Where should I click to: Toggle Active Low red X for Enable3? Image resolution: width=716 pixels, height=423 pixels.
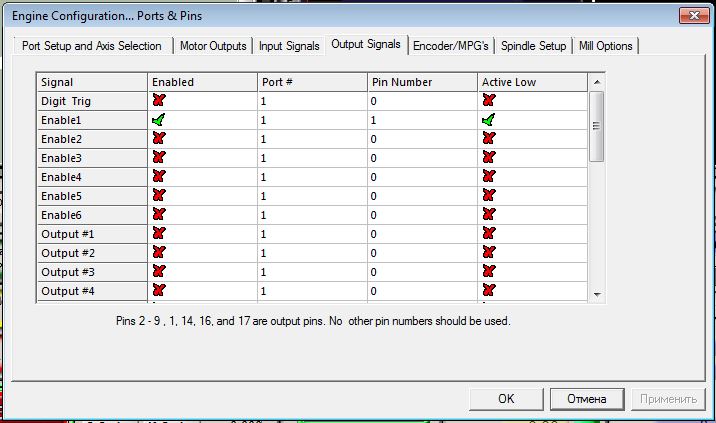pos(489,158)
